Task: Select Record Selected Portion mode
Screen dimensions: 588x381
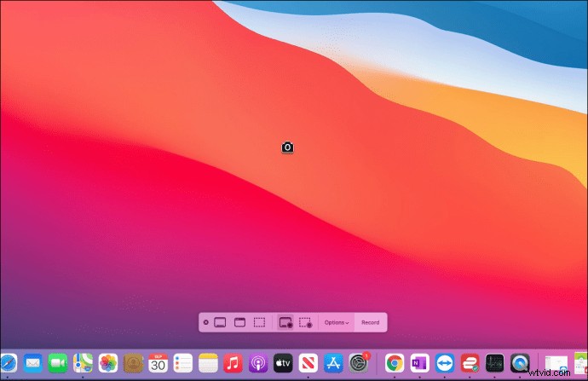Action: pyautogui.click(x=306, y=322)
